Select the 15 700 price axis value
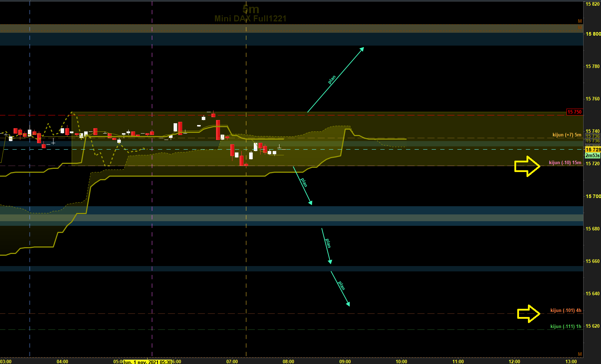The width and height of the screenshot is (601, 364). 593,196
